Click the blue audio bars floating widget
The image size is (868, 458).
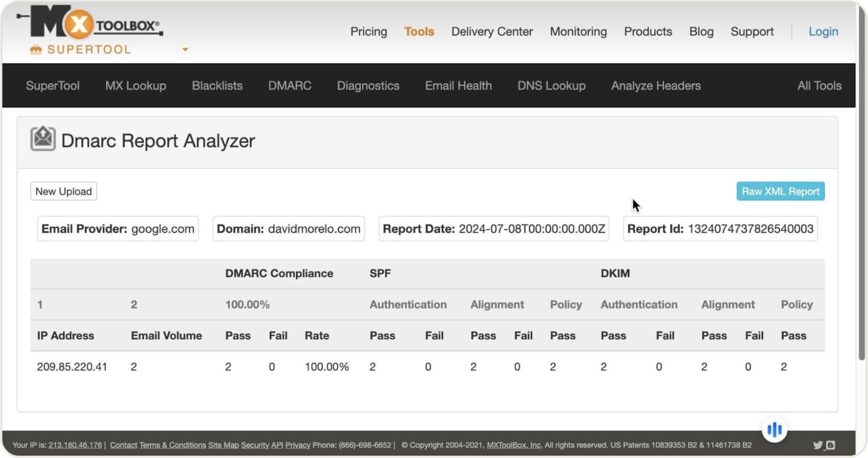pos(774,429)
